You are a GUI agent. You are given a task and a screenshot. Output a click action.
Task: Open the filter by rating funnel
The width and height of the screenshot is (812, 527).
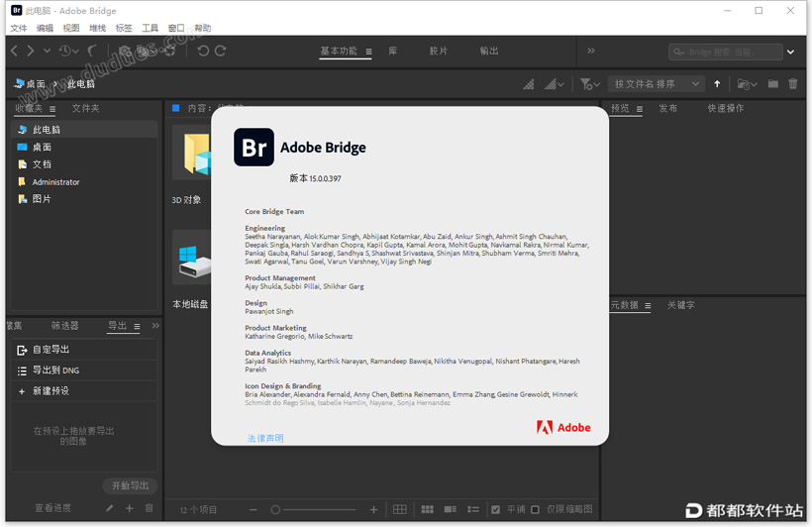click(589, 84)
